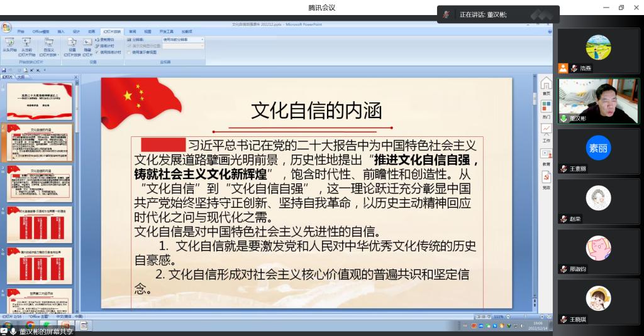644x336 pixels.
Task: Select slide 6 thumbnail 世界第二大经济体
Action: [x=40, y=300]
